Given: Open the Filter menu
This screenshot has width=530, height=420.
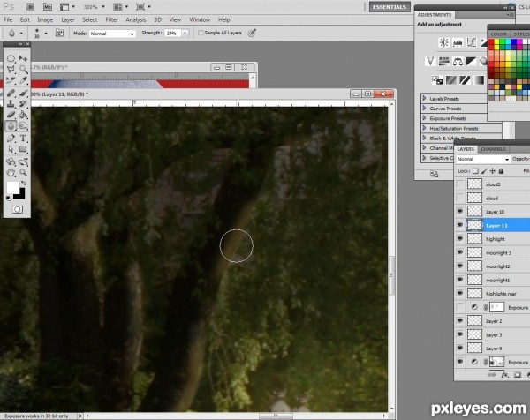Looking at the screenshot, I should point(112,20).
